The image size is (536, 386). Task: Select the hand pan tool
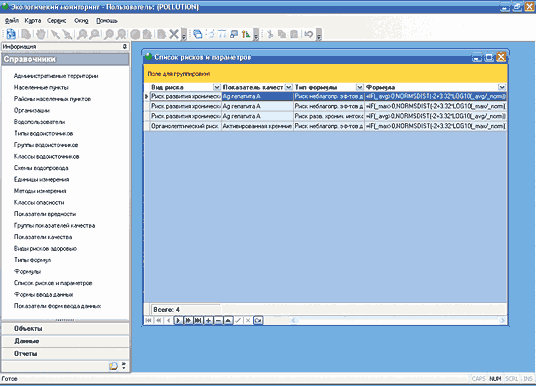click(41, 34)
